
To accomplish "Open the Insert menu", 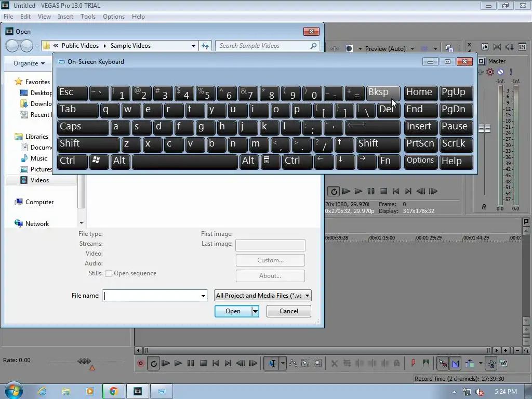I will pos(65,16).
